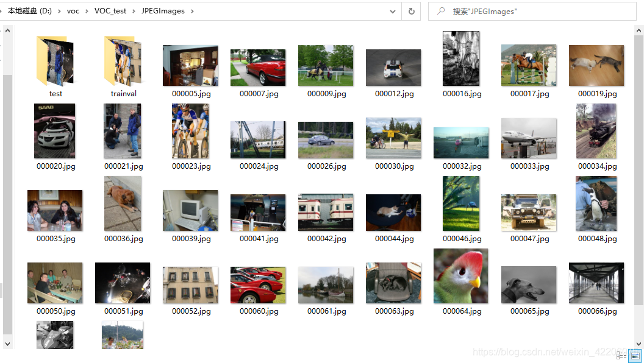Select 000033.jpg airplane thumbnail
Screen dimensions: 644x363
pyautogui.click(x=529, y=138)
